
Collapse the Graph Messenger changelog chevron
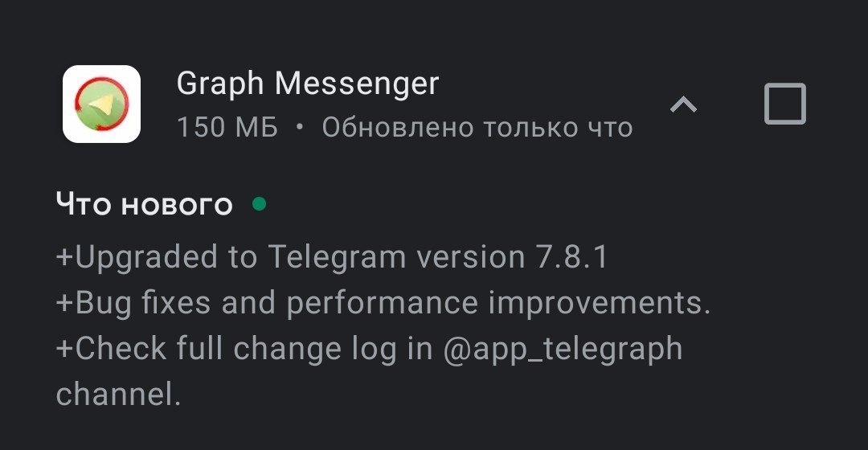click(x=683, y=104)
